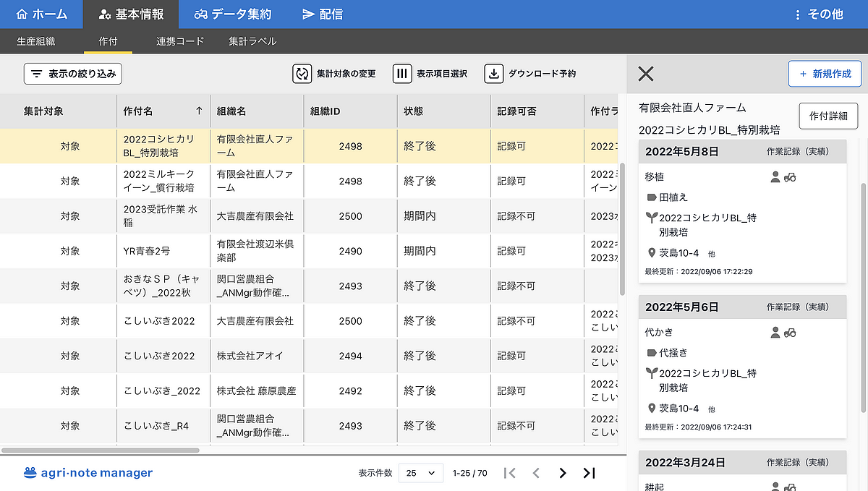Switch to 生産組織 sub-tab
The image size is (868, 491).
point(35,41)
